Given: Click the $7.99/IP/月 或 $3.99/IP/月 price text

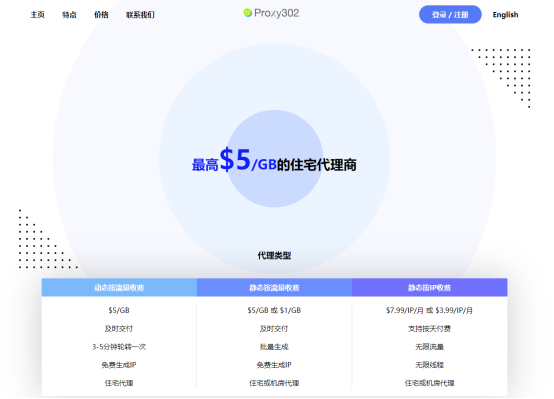Looking at the screenshot, I should click(429, 310).
